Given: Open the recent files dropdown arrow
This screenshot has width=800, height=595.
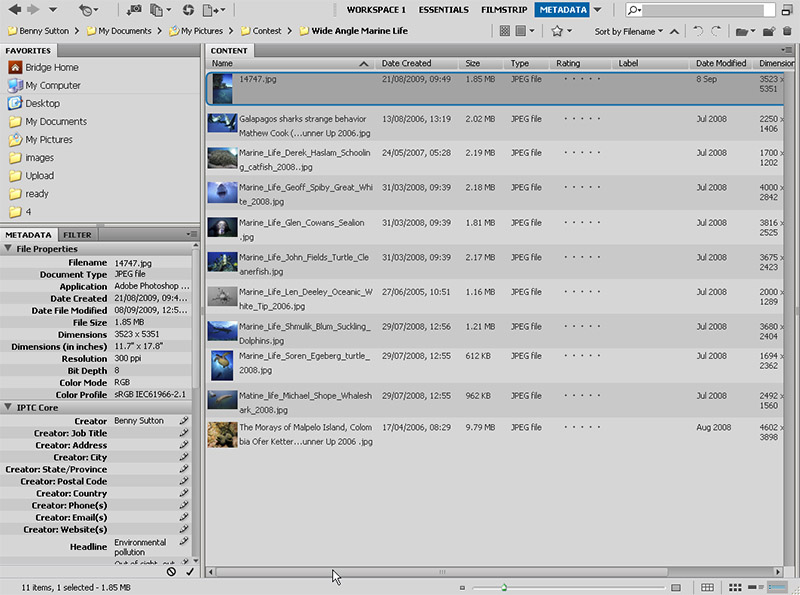Looking at the screenshot, I should 97,9.
